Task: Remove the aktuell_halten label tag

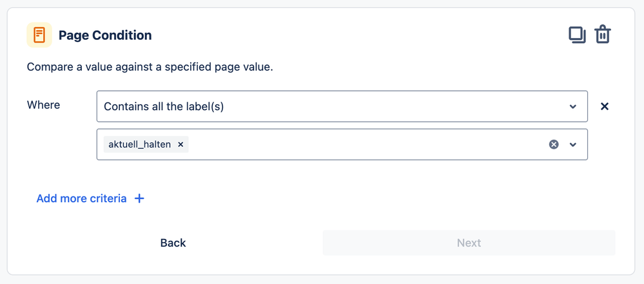Action: [x=181, y=144]
